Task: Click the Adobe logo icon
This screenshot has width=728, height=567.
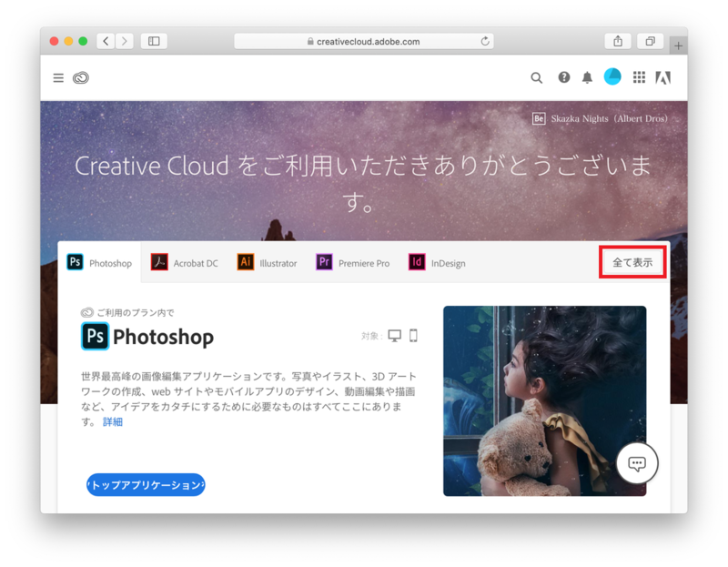Action: click(663, 77)
